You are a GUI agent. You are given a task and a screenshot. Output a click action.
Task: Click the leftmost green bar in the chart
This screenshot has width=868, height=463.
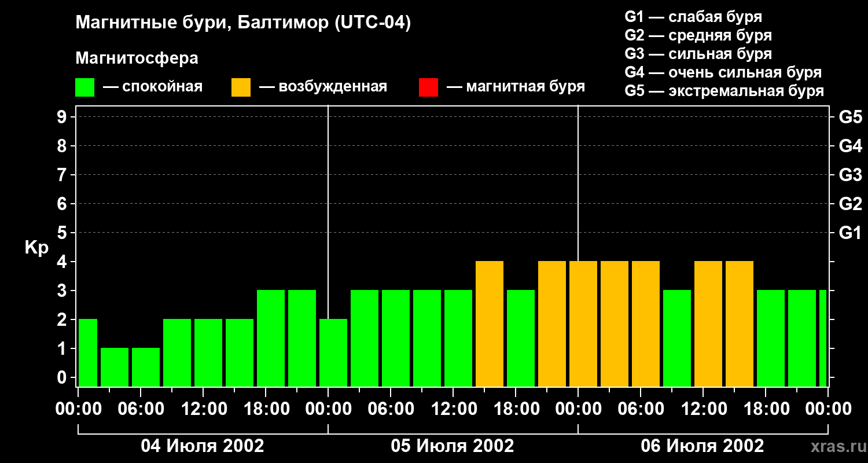point(87,352)
